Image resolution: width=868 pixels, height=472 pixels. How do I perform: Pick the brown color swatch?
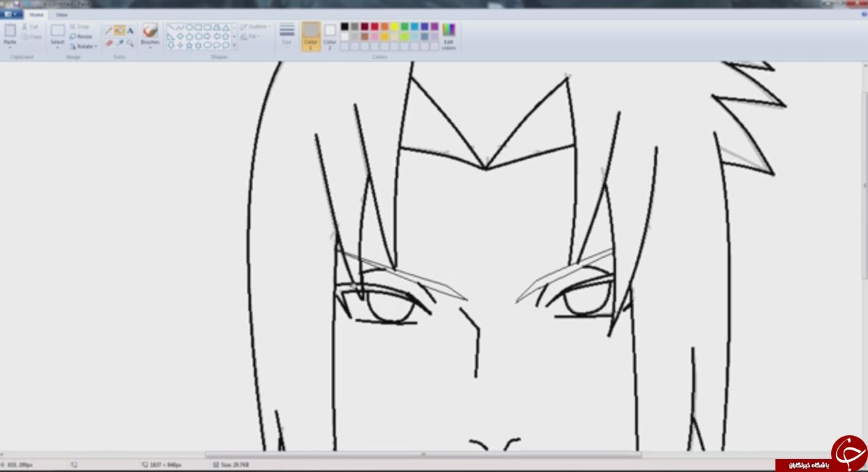pyautogui.click(x=365, y=37)
